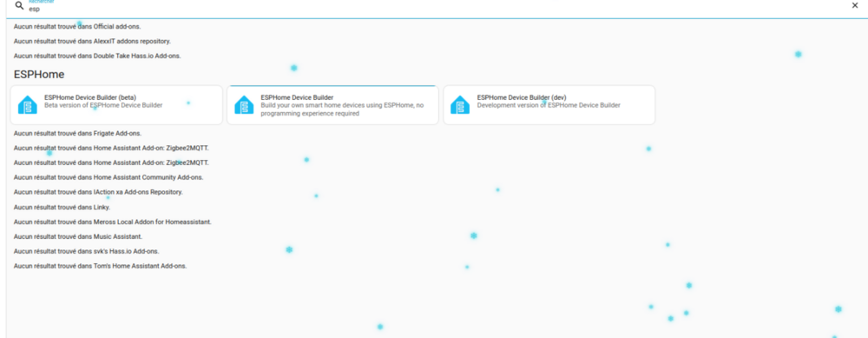Click the no-result line for IAction xa Repository
Viewport: 868px width, 338px height.
click(x=99, y=192)
